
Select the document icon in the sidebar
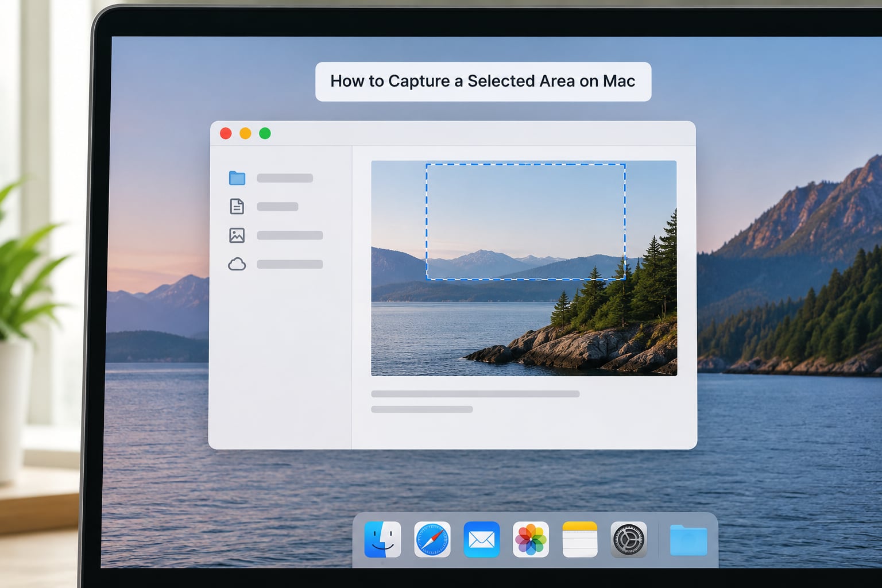[x=237, y=207]
